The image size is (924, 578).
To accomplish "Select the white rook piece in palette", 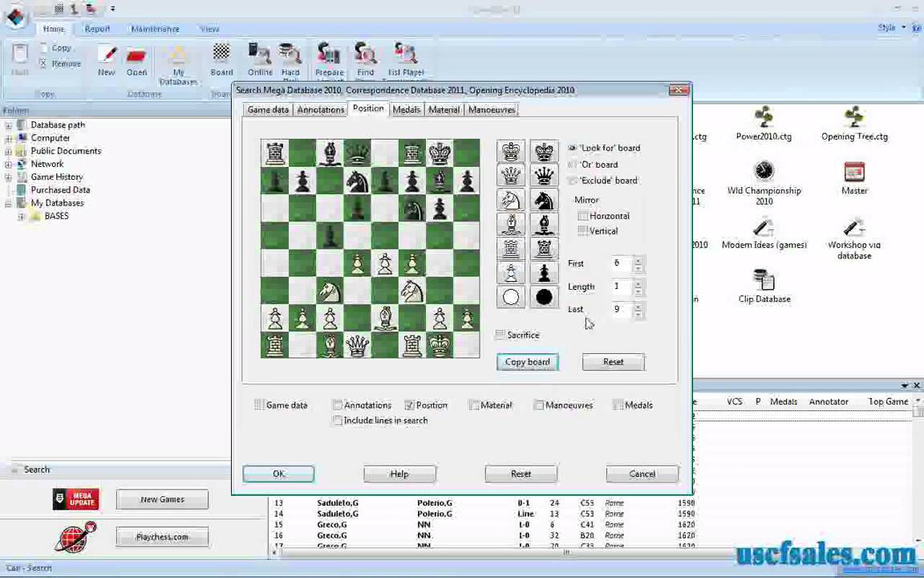I will [x=511, y=248].
